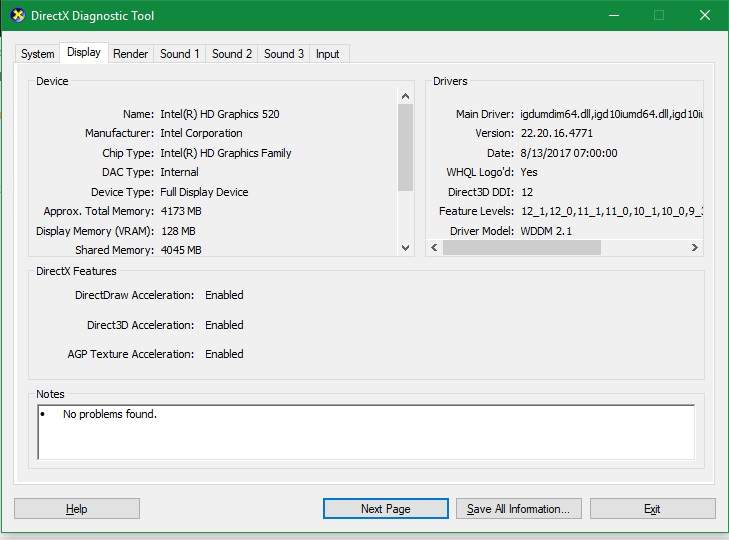Switch to the Sound 3 tab

284,54
